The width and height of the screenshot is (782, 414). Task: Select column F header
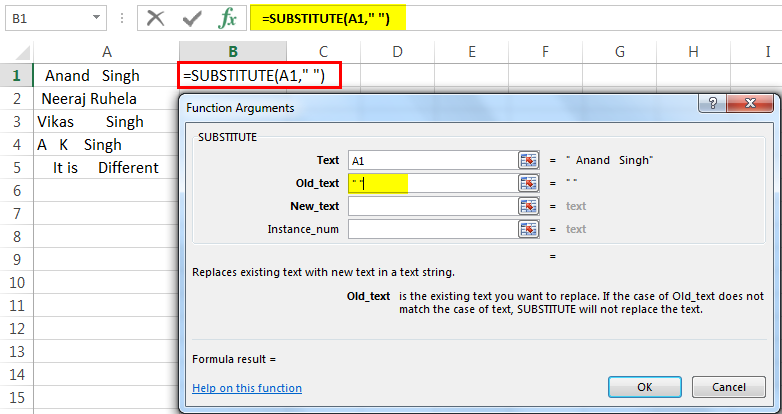(545, 51)
